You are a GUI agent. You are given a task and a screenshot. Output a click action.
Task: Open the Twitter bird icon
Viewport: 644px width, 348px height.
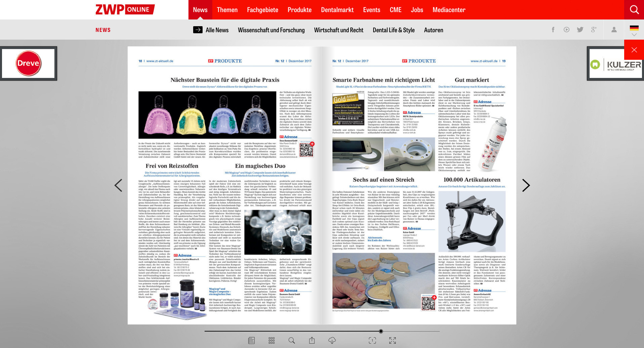(580, 30)
